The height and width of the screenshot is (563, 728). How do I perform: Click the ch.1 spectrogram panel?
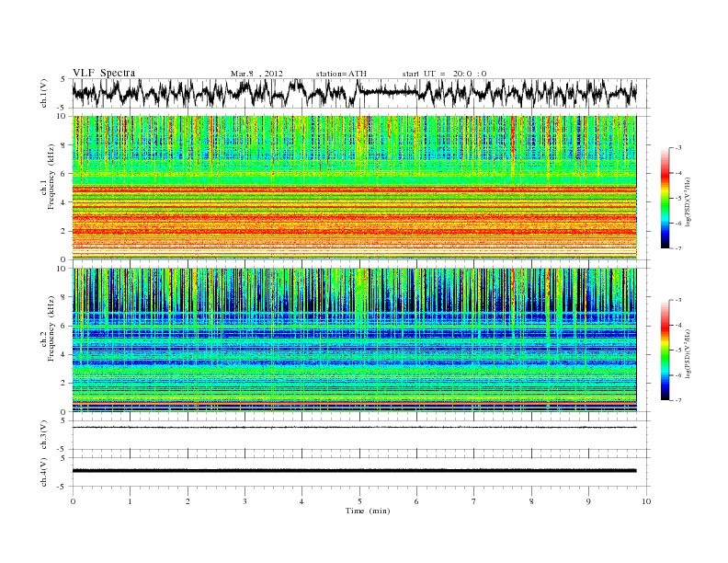pos(354,188)
